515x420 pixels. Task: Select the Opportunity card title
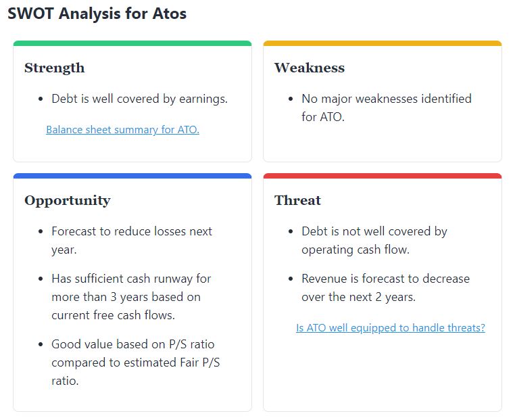point(68,201)
